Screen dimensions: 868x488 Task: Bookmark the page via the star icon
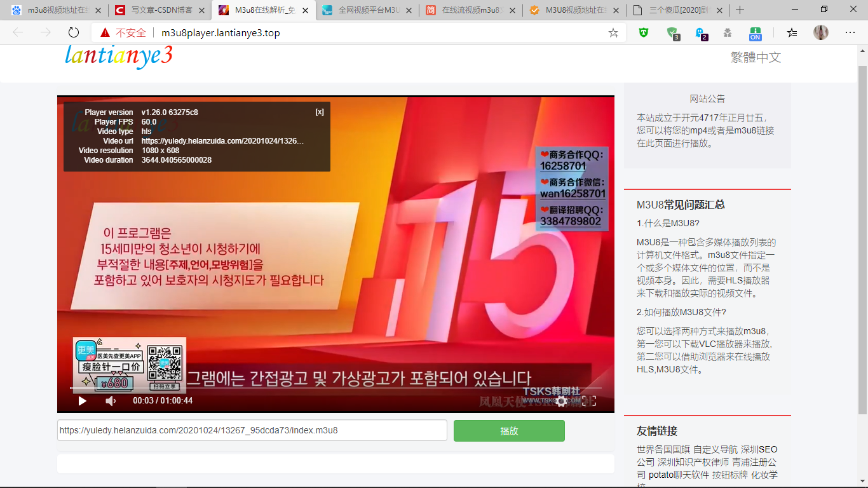point(612,33)
